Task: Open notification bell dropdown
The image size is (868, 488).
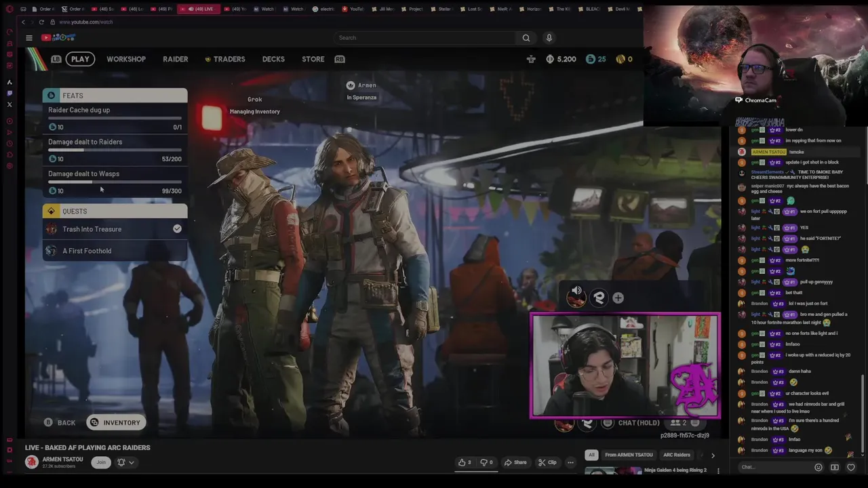Action: [125, 462]
